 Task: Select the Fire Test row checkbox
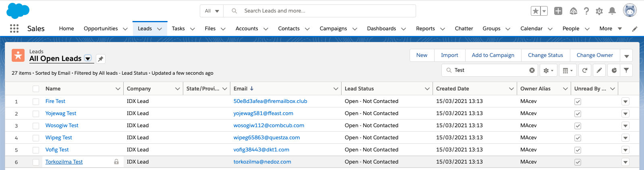point(36,102)
